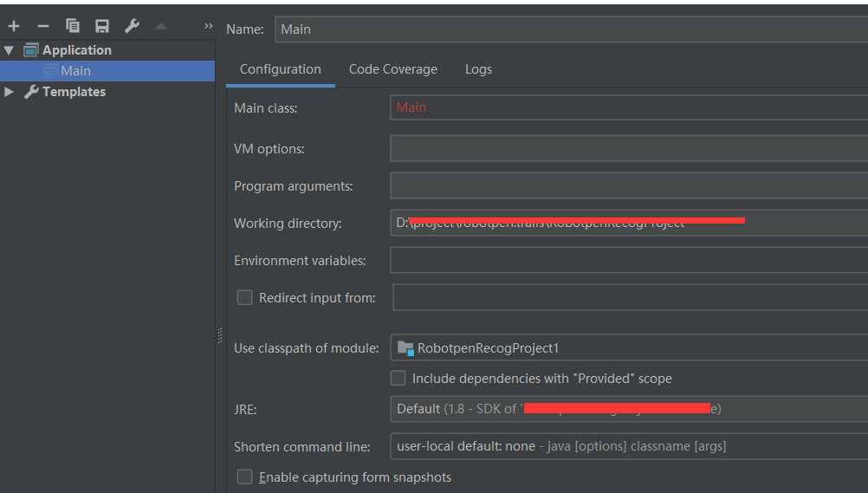Open the Shorten command line dropdown

pyautogui.click(x=628, y=446)
